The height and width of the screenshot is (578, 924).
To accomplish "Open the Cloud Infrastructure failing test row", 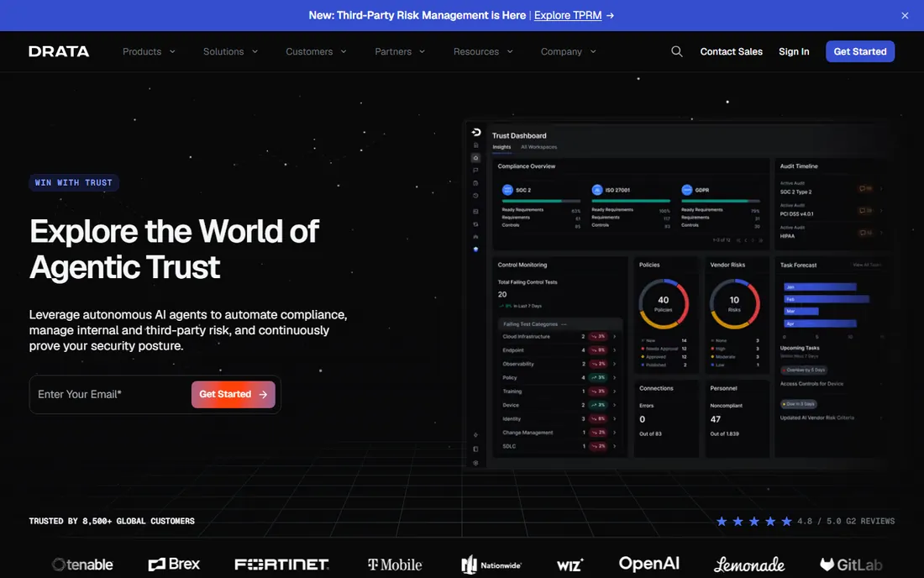I will point(559,336).
